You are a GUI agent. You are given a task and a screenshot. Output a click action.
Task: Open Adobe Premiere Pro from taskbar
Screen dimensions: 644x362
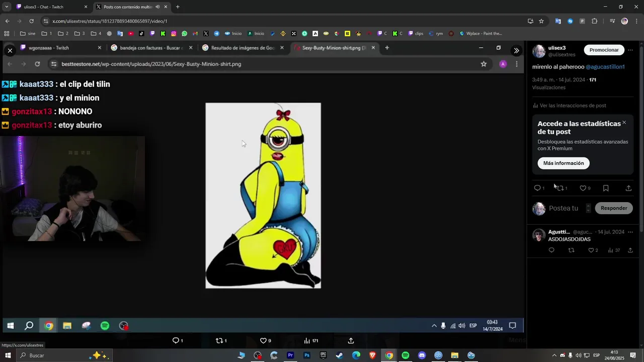coord(290,355)
